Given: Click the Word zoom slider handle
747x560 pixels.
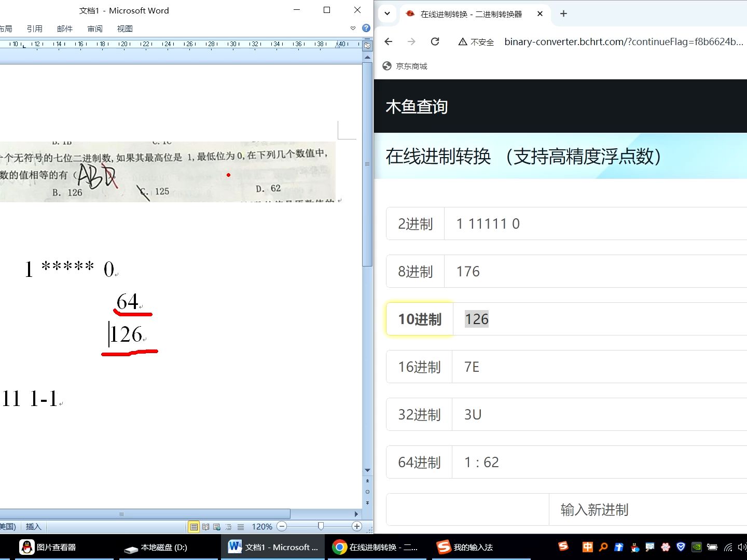Looking at the screenshot, I should point(321,526).
